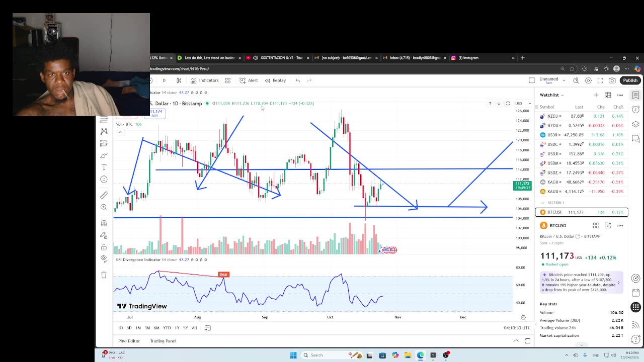644x362 pixels.
Task: Select the 5Y time range
Action: point(186,328)
